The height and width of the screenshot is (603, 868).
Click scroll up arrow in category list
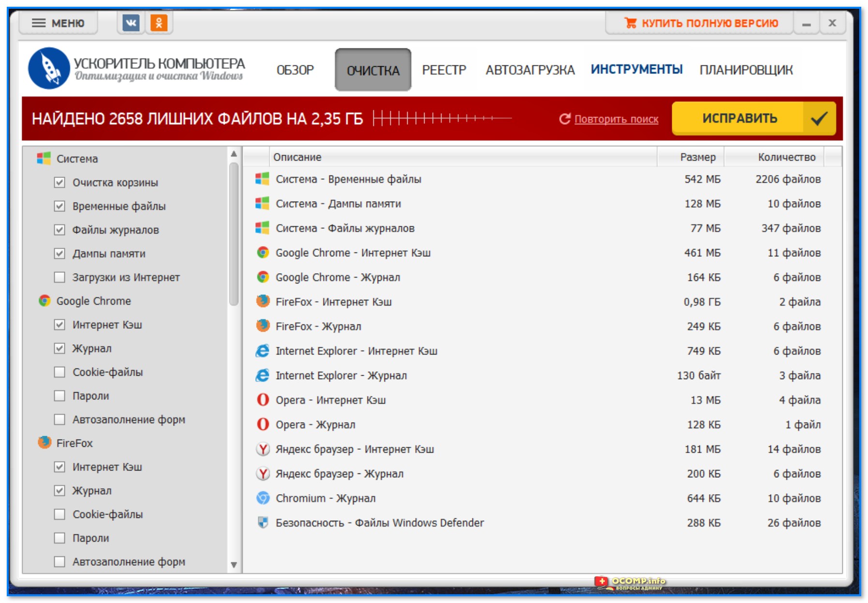click(234, 154)
